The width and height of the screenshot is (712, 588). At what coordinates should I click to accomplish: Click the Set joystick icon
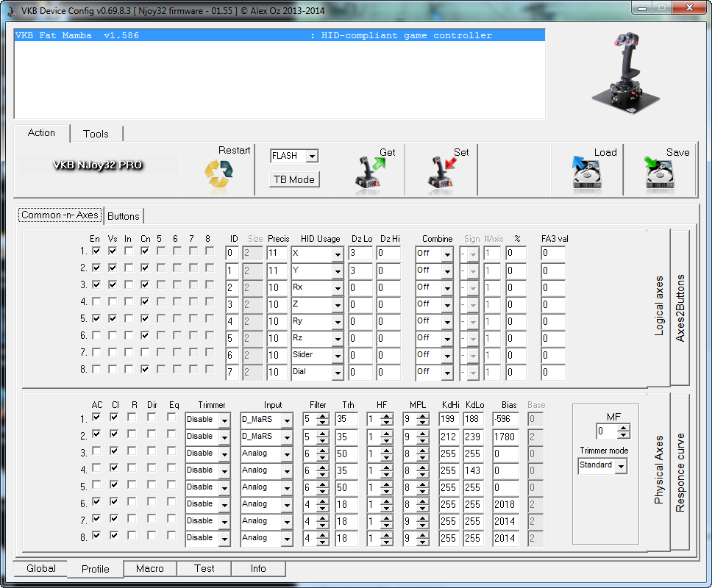tap(442, 173)
